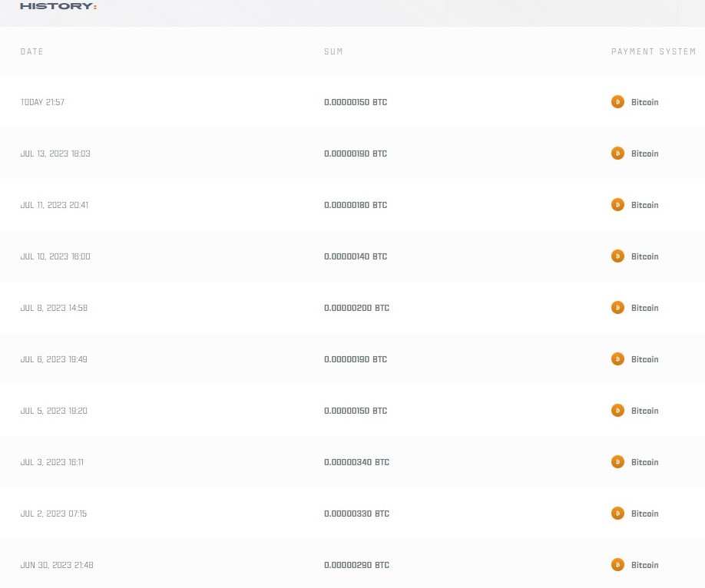Click the Bitcoin label in the JUL 11 row
705x588 pixels.
pos(645,205)
